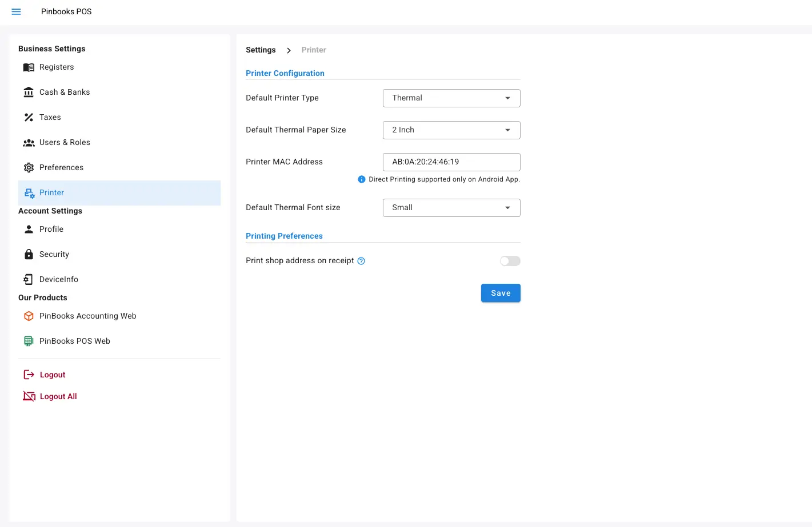Image resolution: width=812 pixels, height=527 pixels.
Task: Click the Preferences gear icon
Action: (x=29, y=167)
